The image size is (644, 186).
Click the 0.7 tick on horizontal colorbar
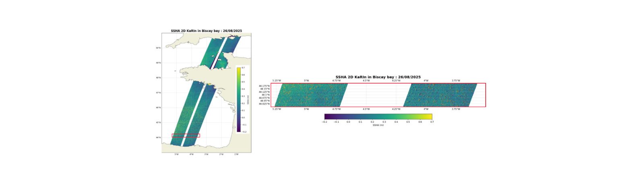pos(431,122)
